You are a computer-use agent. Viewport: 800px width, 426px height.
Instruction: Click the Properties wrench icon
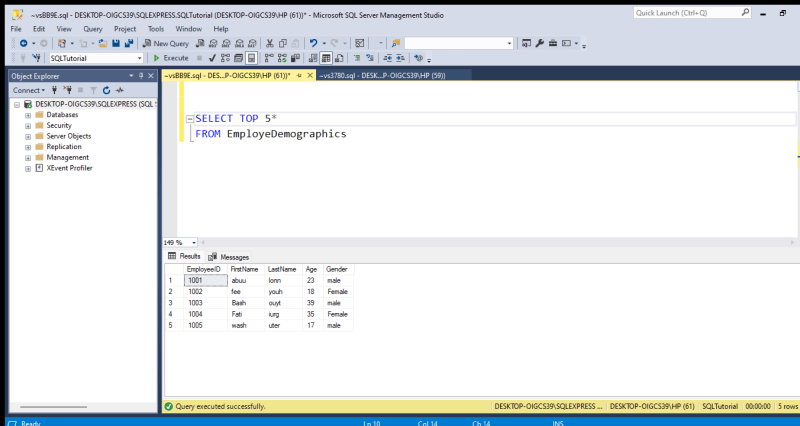pyautogui.click(x=540, y=43)
